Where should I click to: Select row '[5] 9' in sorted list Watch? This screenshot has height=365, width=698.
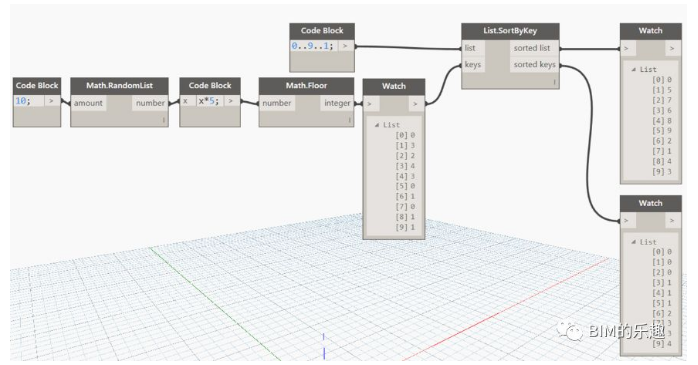click(x=662, y=131)
